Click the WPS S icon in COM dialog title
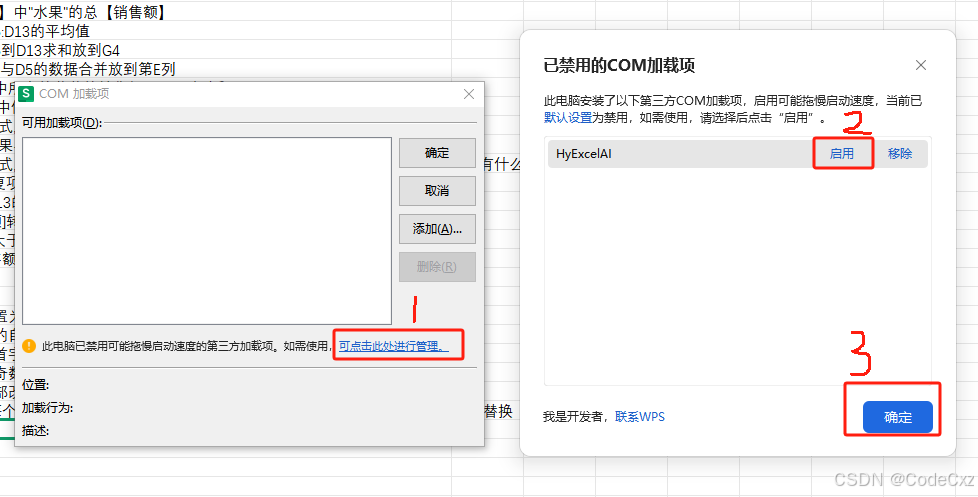Viewport: 978px width, 497px height. pos(27,94)
